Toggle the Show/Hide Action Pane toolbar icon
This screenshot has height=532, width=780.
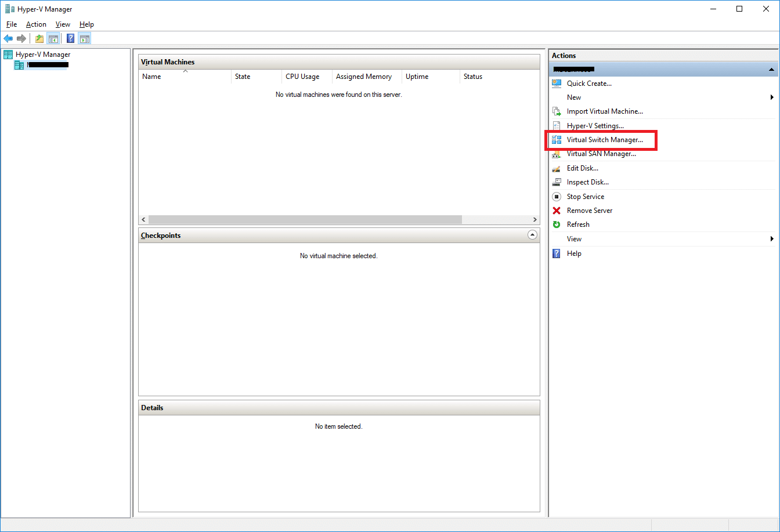85,39
